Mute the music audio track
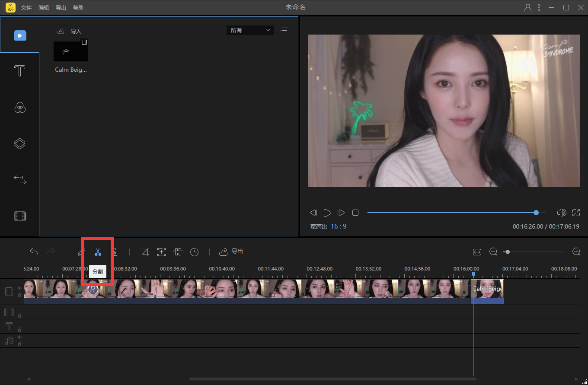The height and width of the screenshot is (385, 588). tap(19, 337)
